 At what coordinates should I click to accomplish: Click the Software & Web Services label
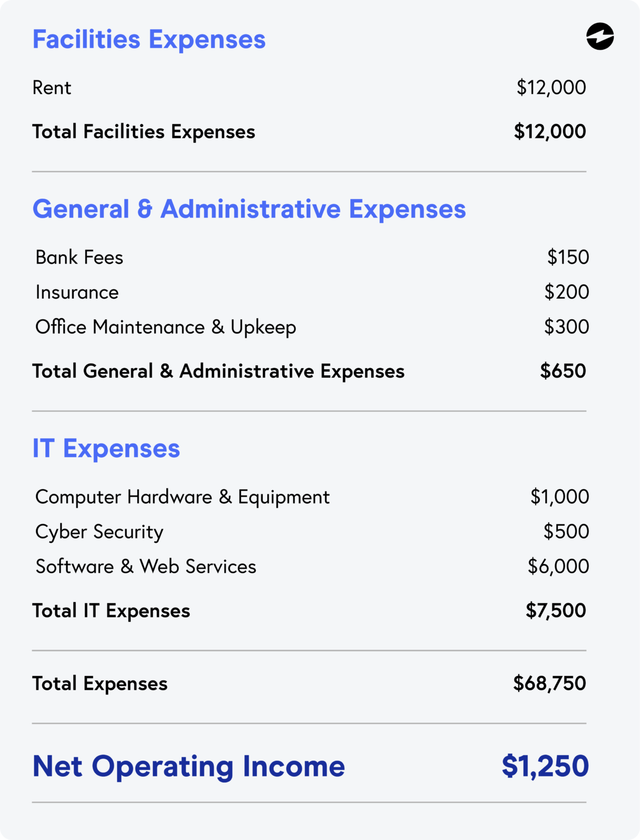point(146,567)
